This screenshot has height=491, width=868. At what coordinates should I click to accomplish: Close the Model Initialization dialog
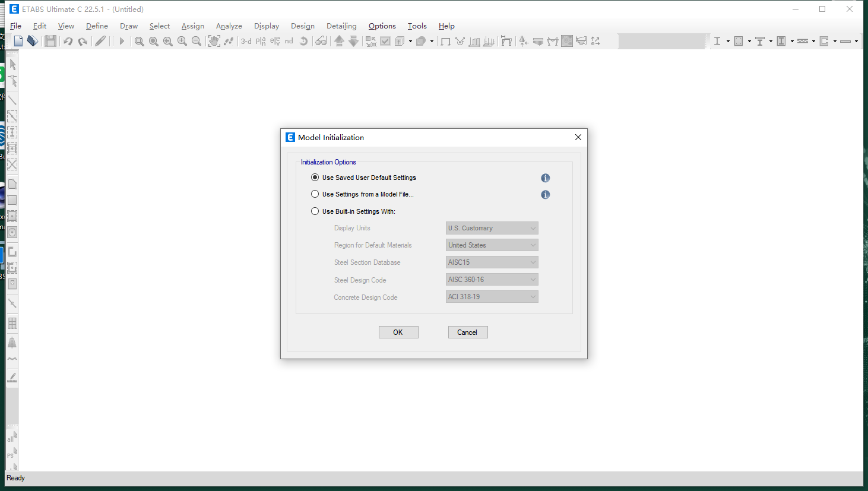[578, 137]
